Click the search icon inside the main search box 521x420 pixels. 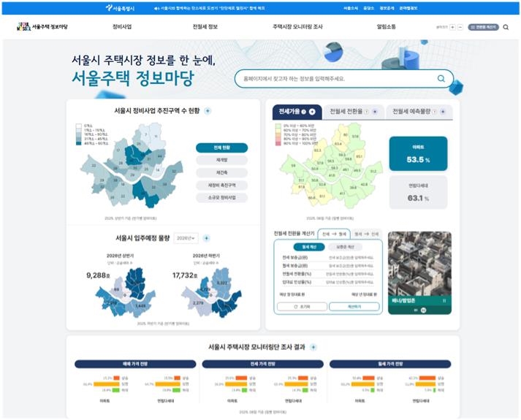(x=441, y=78)
